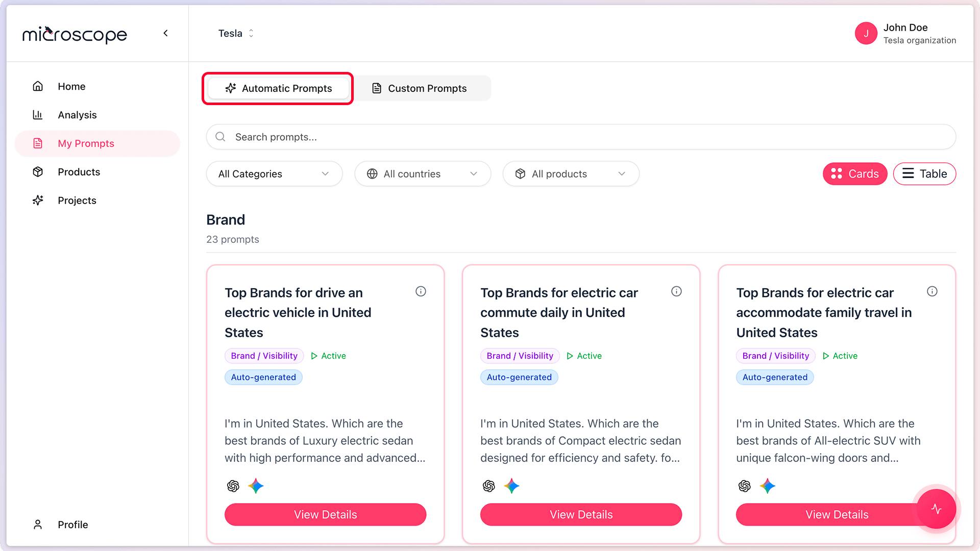The image size is (980, 551).
Task: Click the info icon on the drive electric vehicle card
Action: pos(421,291)
